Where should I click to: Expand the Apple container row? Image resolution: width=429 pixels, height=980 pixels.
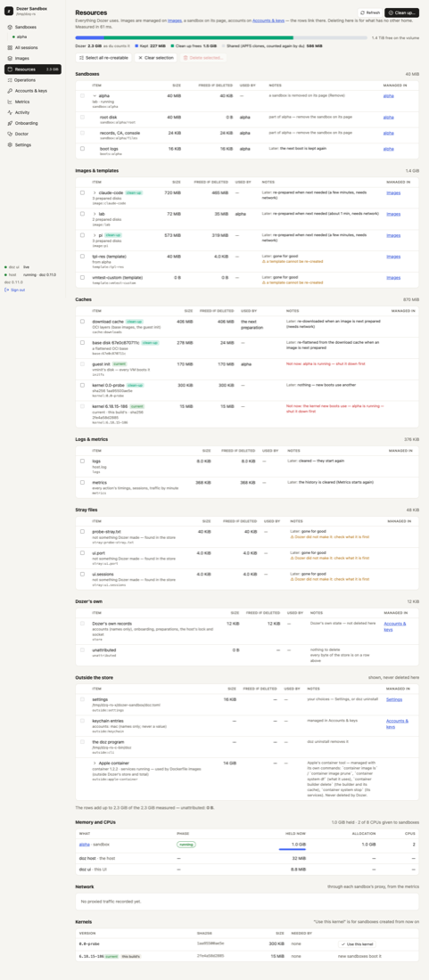[x=95, y=764]
